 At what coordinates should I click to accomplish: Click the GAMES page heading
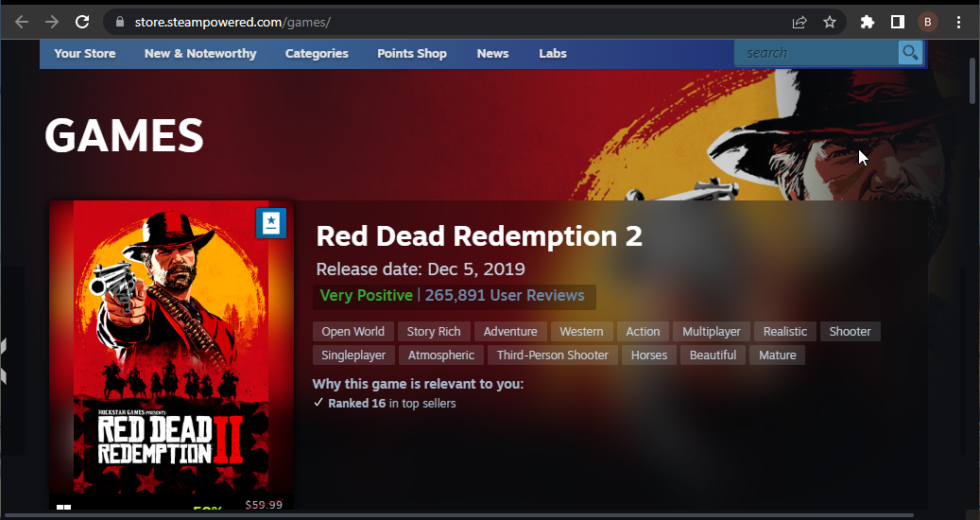125,135
